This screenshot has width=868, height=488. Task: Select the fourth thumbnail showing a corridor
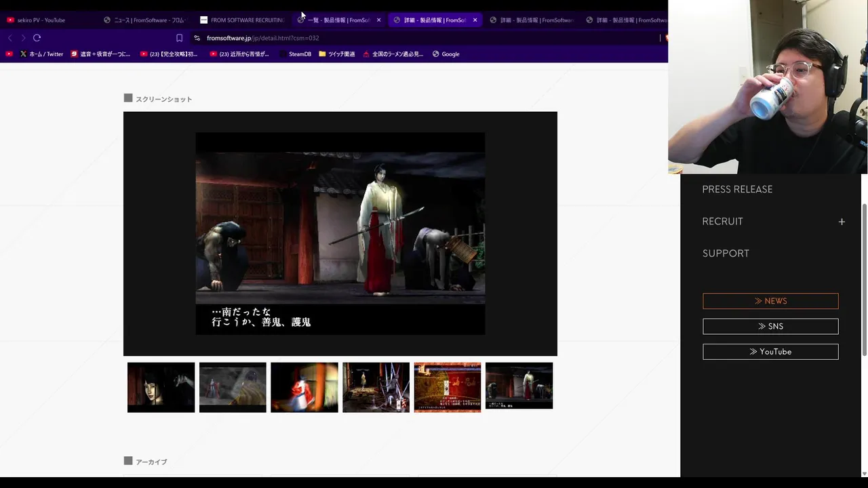click(376, 387)
